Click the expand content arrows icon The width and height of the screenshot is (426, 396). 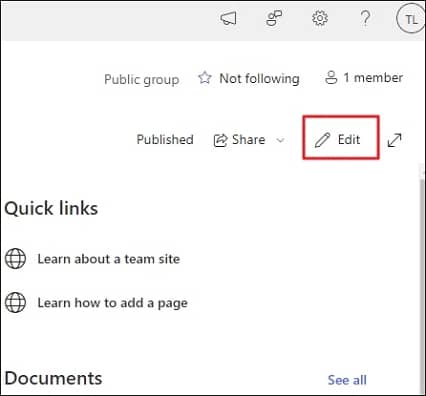394,140
